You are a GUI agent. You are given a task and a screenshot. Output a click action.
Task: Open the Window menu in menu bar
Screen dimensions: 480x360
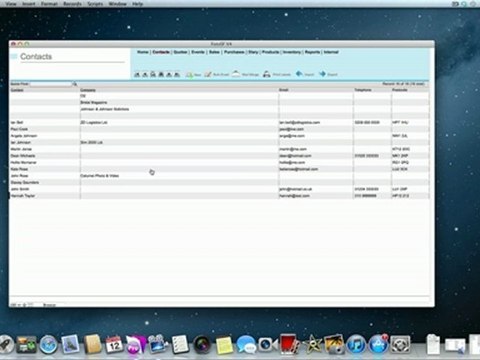click(x=118, y=4)
